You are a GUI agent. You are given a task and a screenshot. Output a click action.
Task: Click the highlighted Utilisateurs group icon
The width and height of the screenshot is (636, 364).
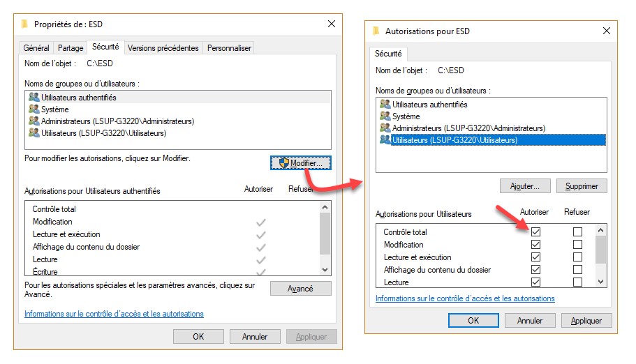tap(385, 140)
